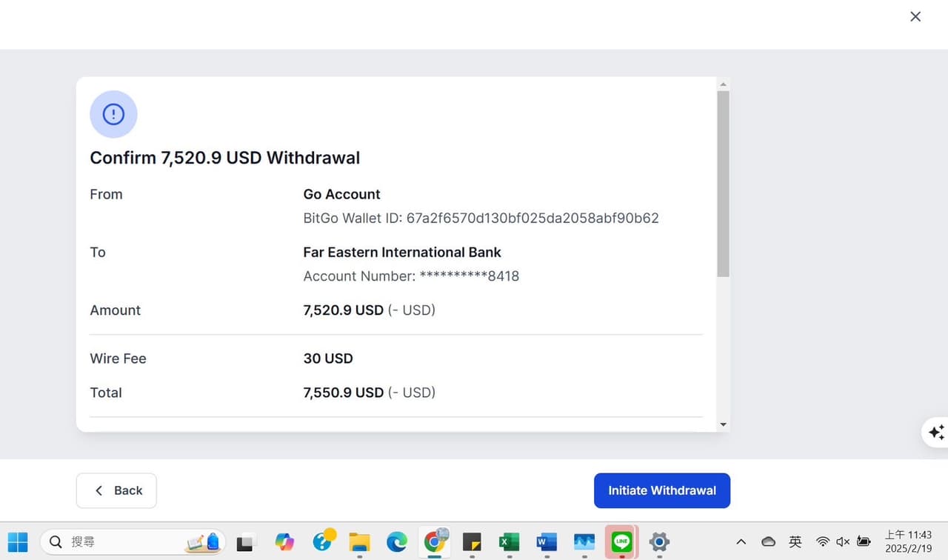Image resolution: width=948 pixels, height=560 pixels.
Task: Open Word from the taskbar
Action: point(547,542)
